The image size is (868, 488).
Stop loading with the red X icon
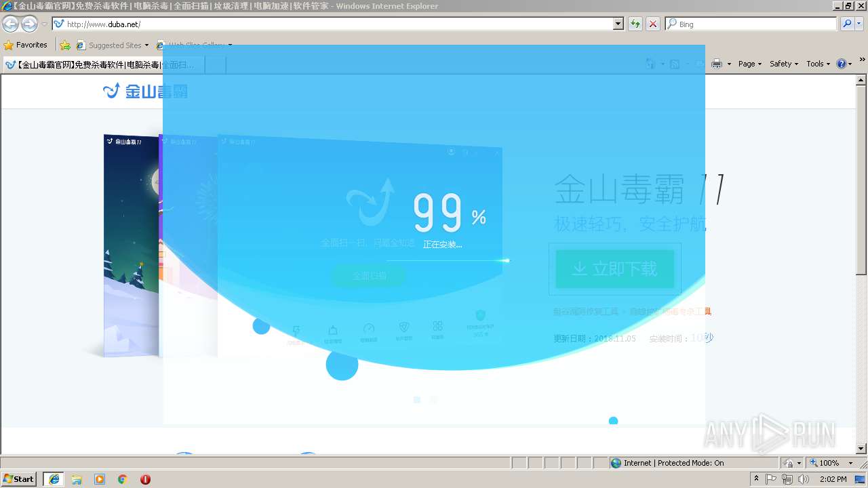(x=652, y=24)
